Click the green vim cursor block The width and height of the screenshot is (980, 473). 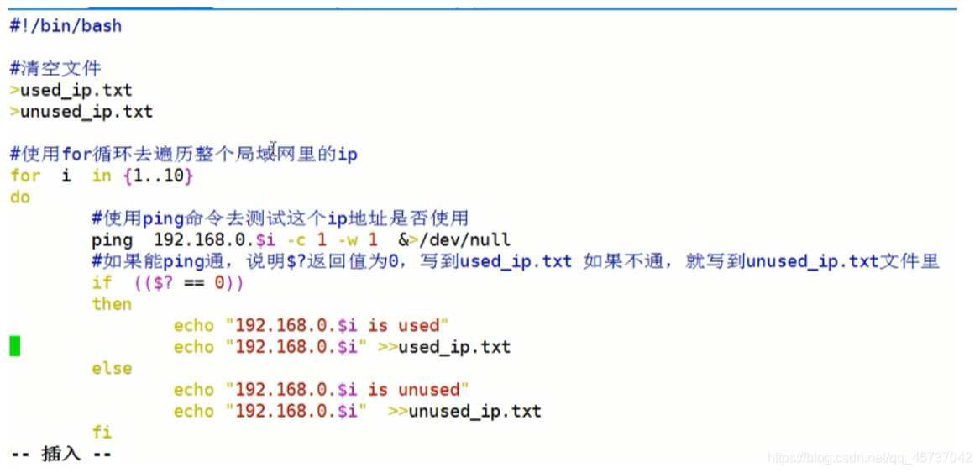(14, 346)
